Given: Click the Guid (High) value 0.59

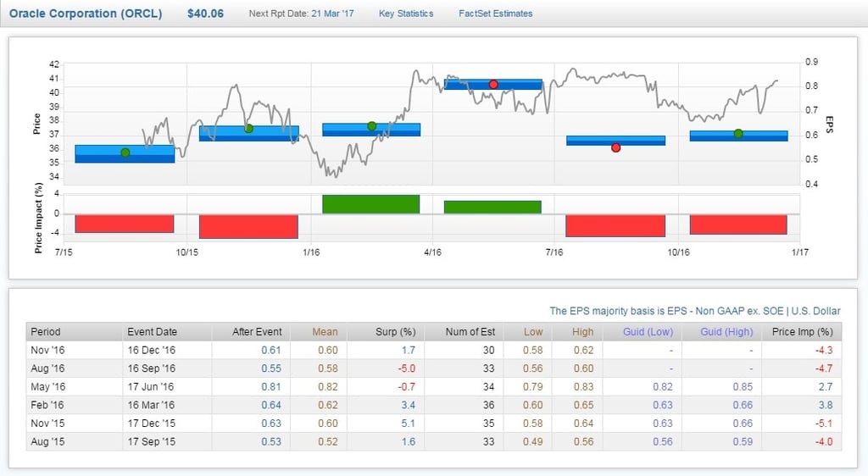Looking at the screenshot, I should tap(743, 441).
